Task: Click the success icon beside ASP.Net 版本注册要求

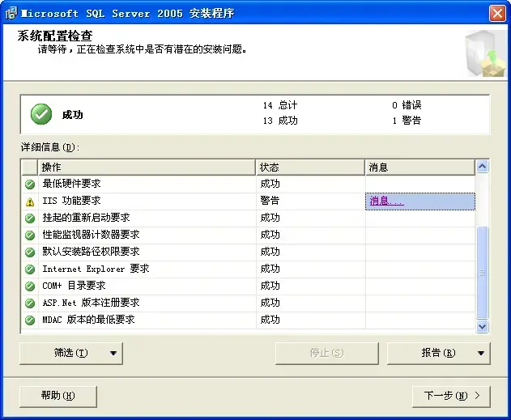Action: point(30,303)
